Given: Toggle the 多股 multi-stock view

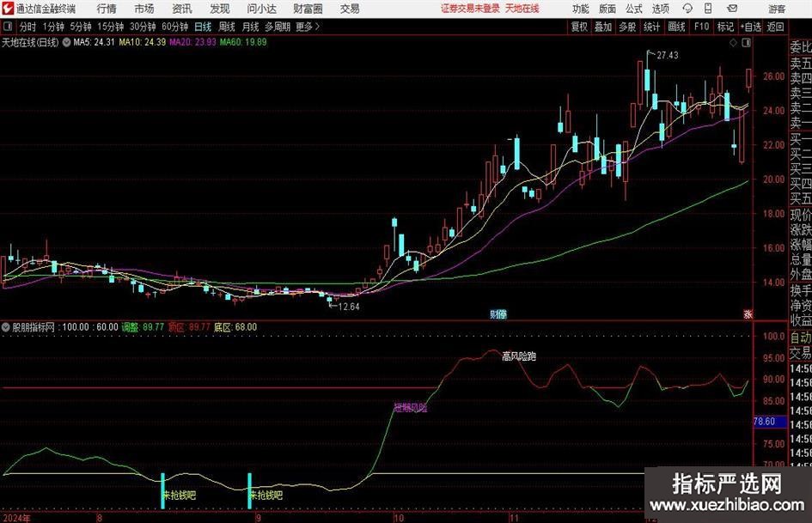Looking at the screenshot, I should click(x=628, y=27).
